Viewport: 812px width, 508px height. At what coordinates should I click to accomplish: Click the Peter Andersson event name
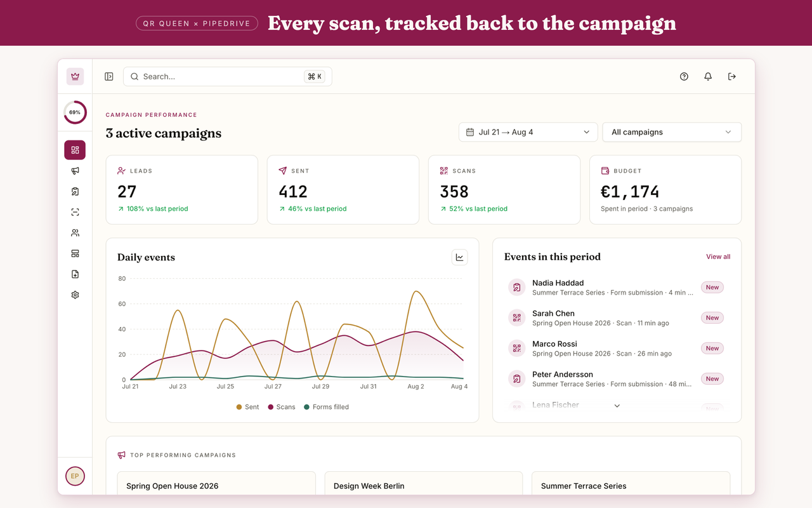coord(563,375)
